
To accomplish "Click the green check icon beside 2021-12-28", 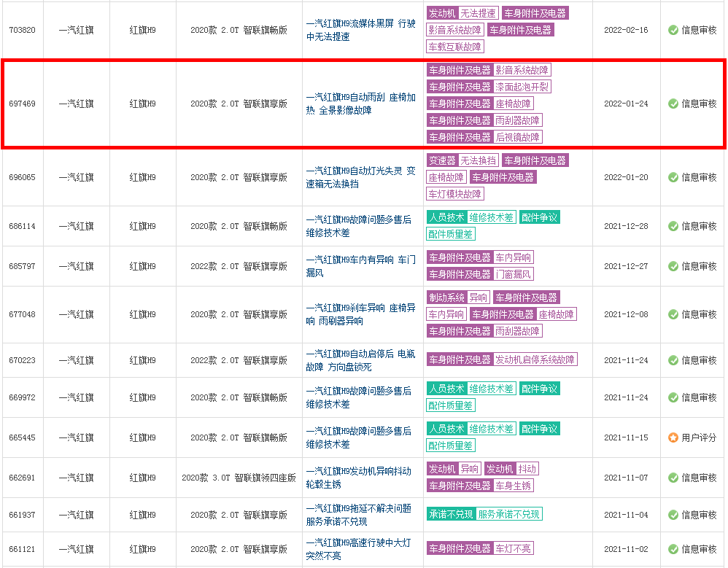I will click(x=673, y=226).
